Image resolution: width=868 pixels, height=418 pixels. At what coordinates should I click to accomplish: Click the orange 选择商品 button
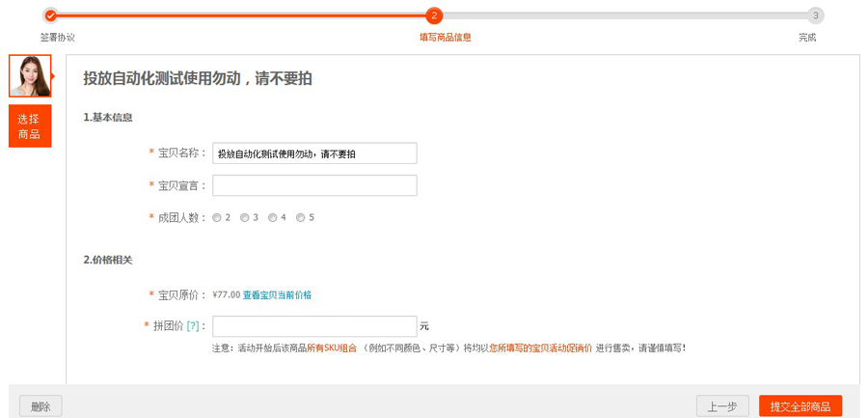click(30, 126)
